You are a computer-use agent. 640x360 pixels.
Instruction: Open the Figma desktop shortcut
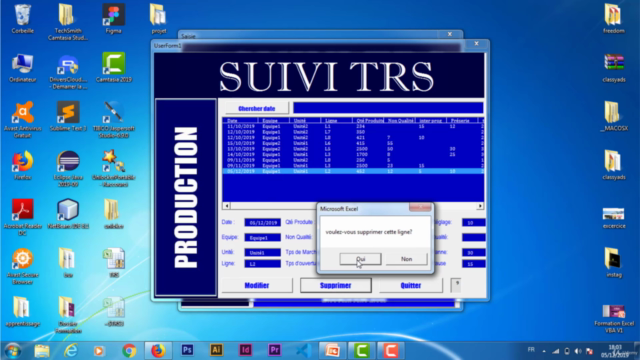[113, 19]
